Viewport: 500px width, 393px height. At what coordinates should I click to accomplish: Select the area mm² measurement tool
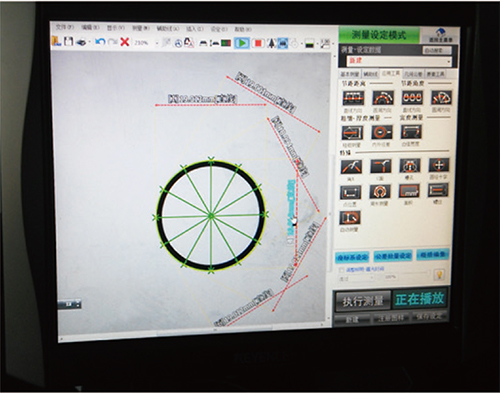(x=409, y=191)
